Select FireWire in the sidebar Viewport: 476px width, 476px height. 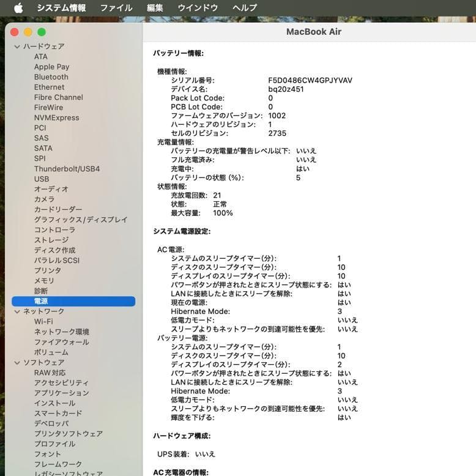point(48,108)
